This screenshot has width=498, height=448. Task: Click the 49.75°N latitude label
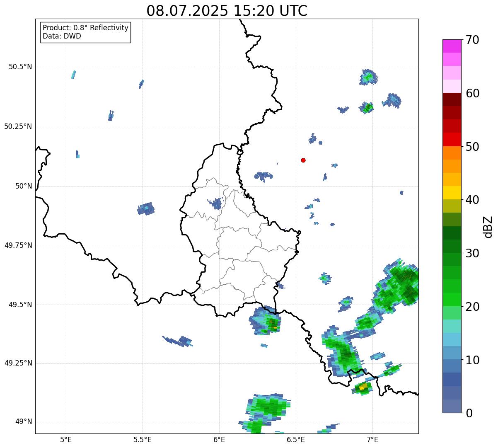tap(18, 245)
